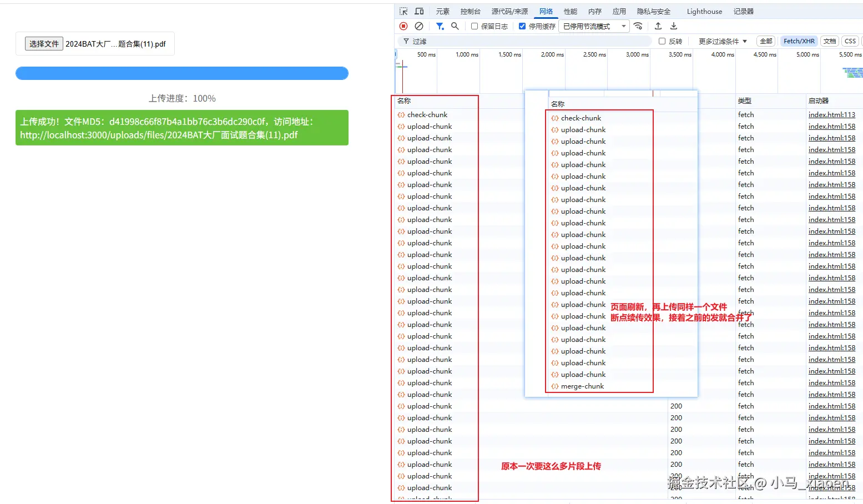Activate the inspect element picker icon
Image resolution: width=863 pixels, height=504 pixels.
(403, 11)
